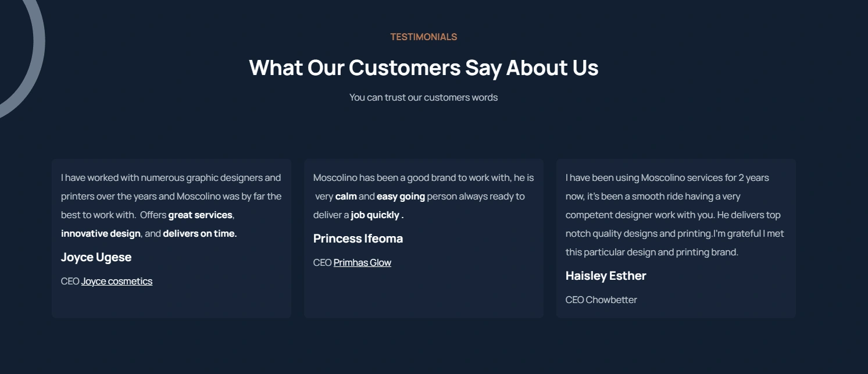
Task: Click the bold 'job quickly .' text
Action: (x=377, y=215)
